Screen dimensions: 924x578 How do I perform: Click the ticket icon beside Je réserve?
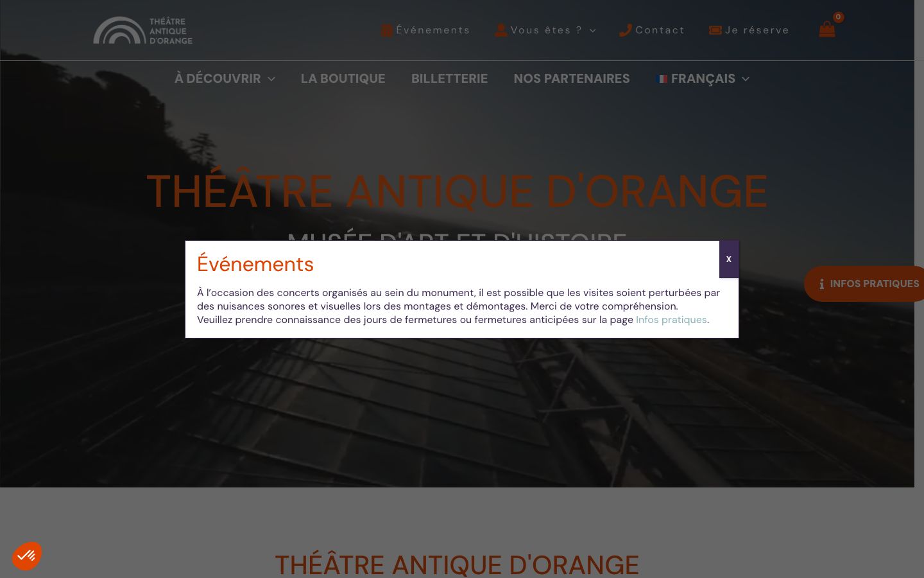pos(715,30)
